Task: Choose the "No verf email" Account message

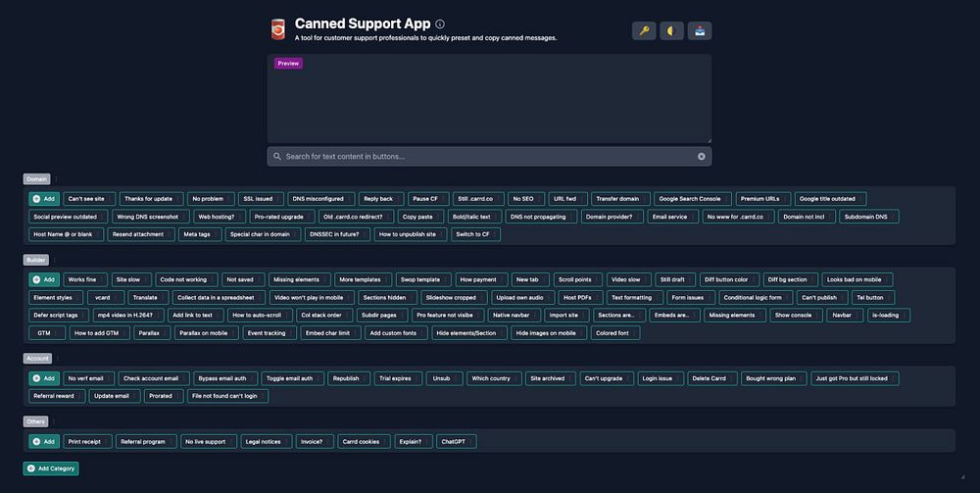Action: tap(89, 378)
